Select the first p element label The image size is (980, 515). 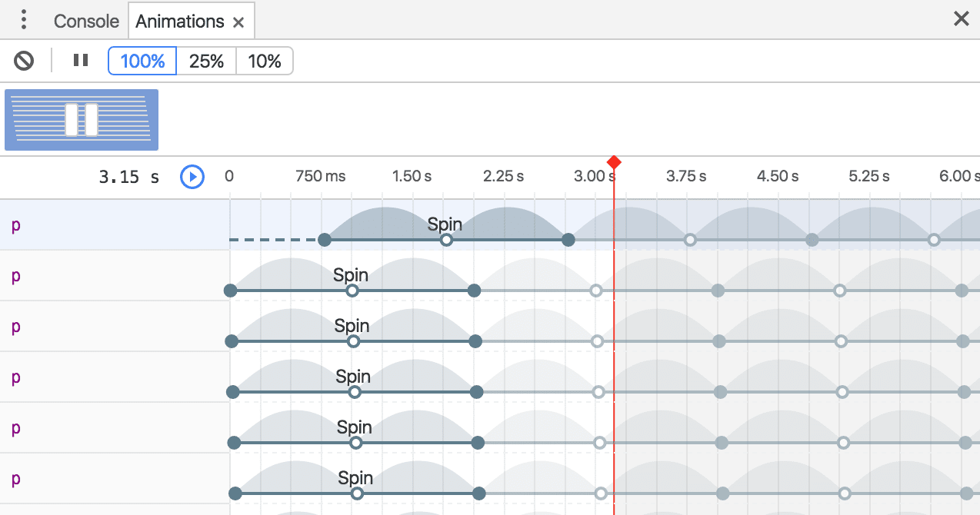[x=15, y=225]
